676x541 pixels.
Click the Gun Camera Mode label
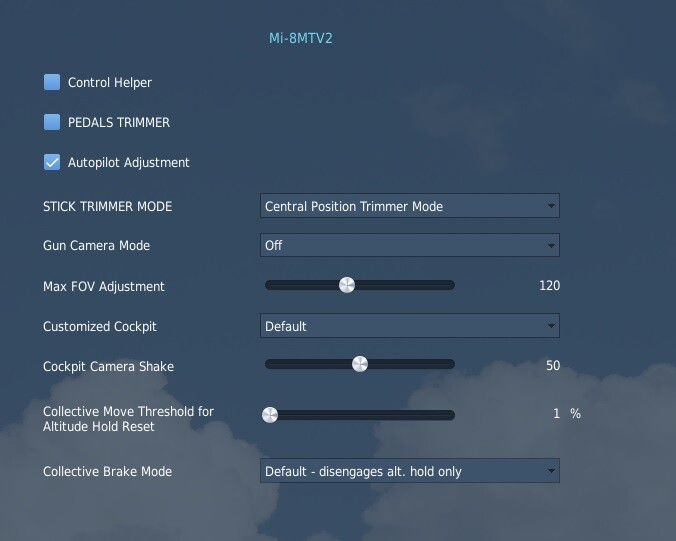click(97, 246)
